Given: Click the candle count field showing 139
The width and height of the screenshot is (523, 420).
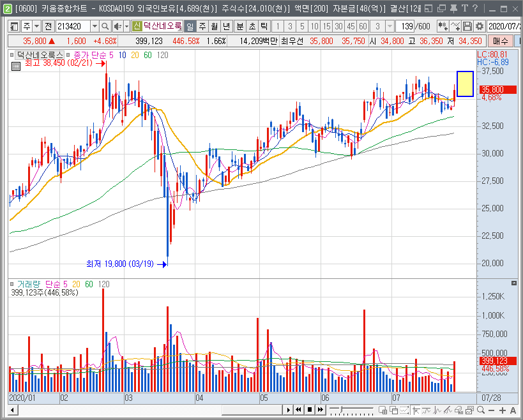Looking at the screenshot, I should click(405, 26).
